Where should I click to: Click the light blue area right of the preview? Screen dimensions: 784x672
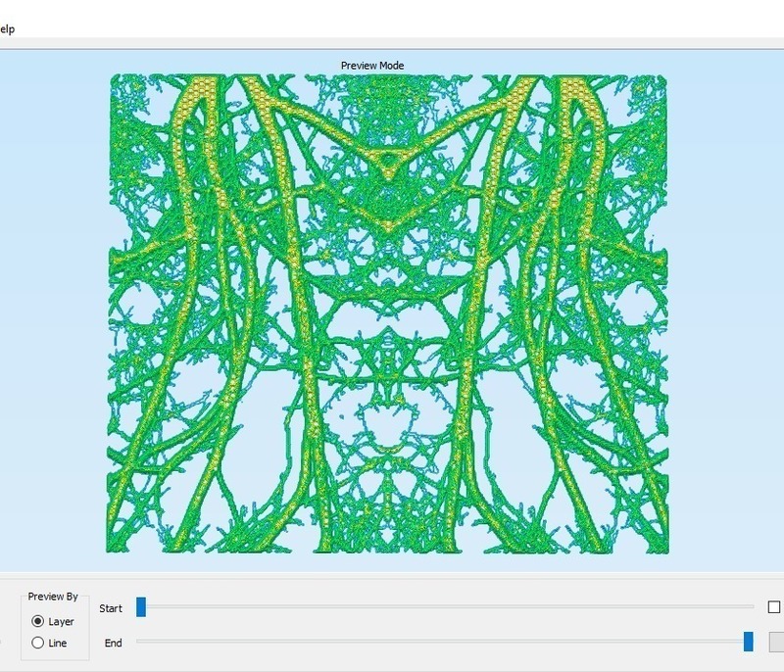pos(725,313)
